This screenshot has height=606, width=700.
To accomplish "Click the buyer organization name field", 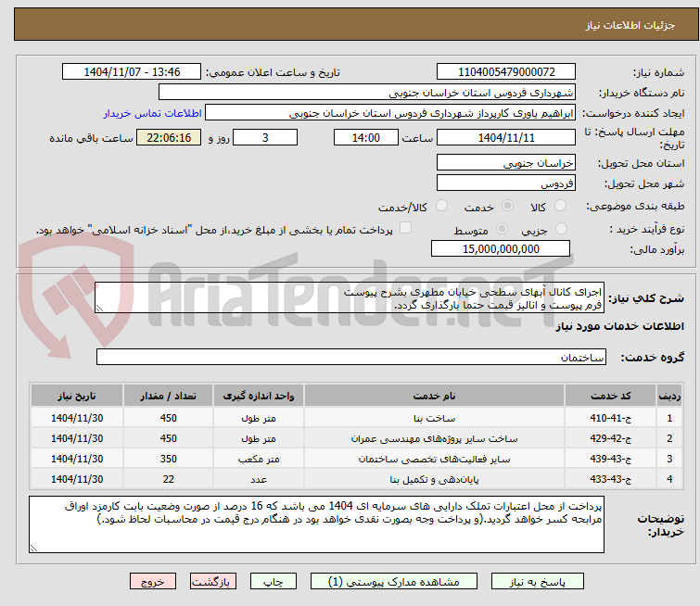I will (367, 93).
